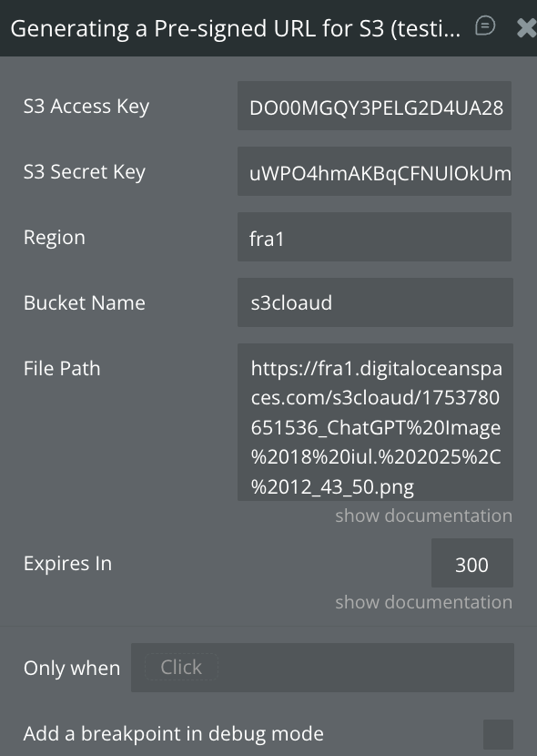The height and width of the screenshot is (756, 537).
Task: Click the S3 Access Key input field
Action: 374,106
